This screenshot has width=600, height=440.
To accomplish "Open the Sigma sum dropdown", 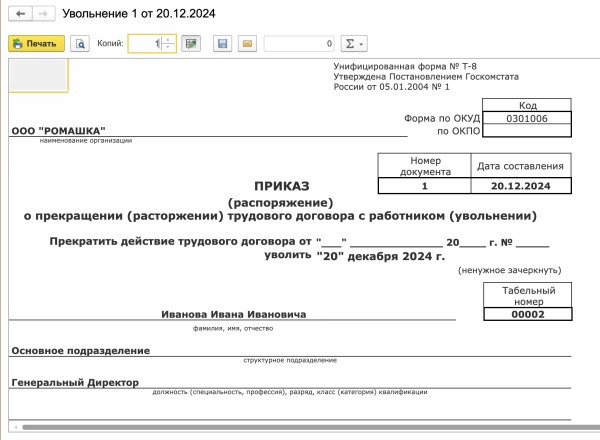I will (x=354, y=44).
